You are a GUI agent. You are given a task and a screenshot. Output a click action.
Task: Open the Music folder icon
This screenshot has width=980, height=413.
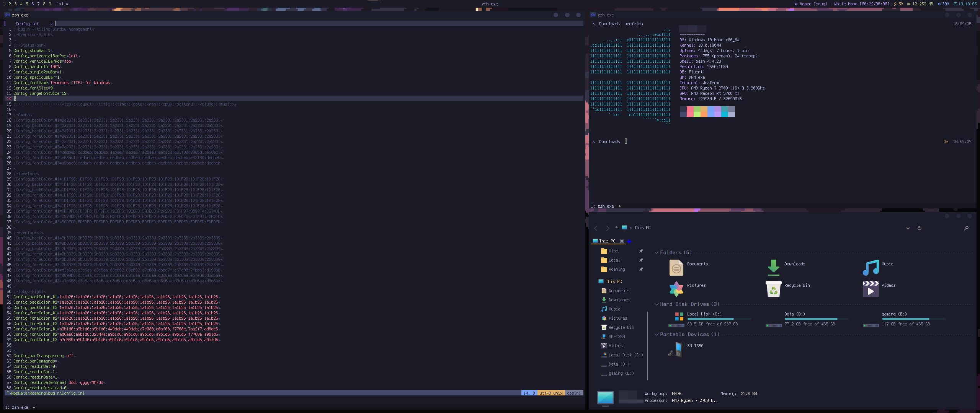(x=871, y=267)
